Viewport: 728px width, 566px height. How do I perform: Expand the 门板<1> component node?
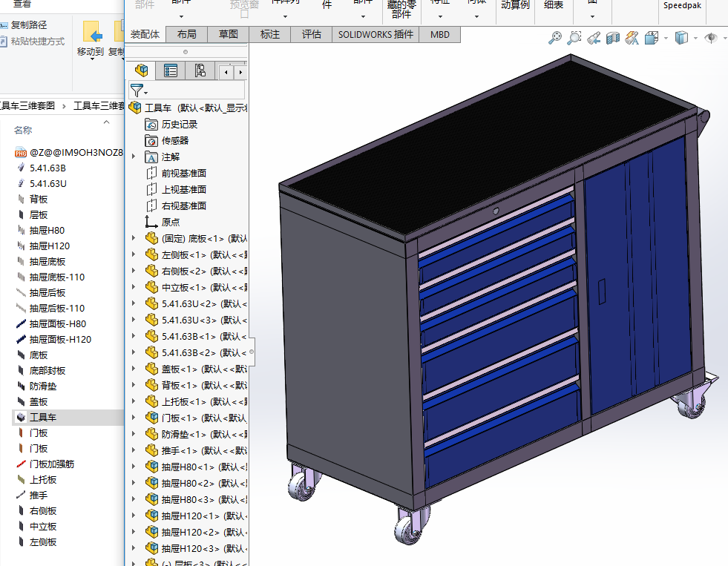coord(134,418)
